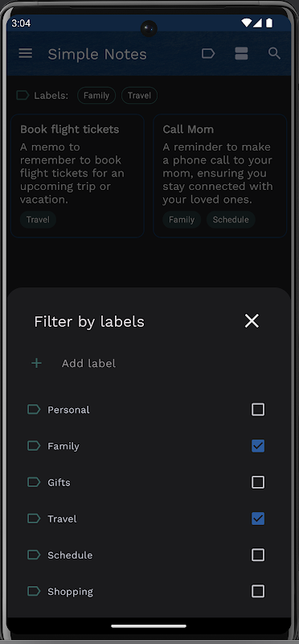Enable the Gifts label checkbox

coord(258,482)
